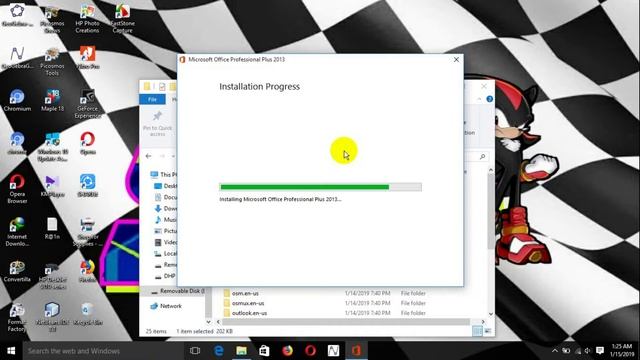Click the folder icon in Explorer's quick access toolbar

(147, 86)
